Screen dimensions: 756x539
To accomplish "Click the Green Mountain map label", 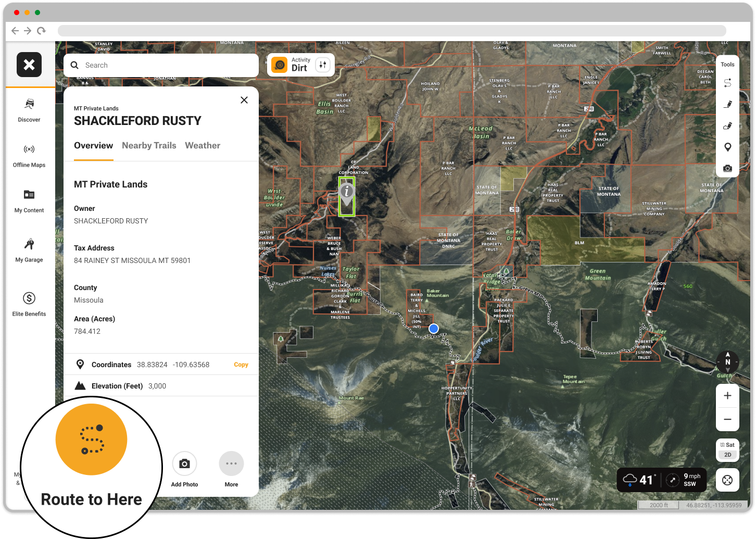I will point(598,274).
